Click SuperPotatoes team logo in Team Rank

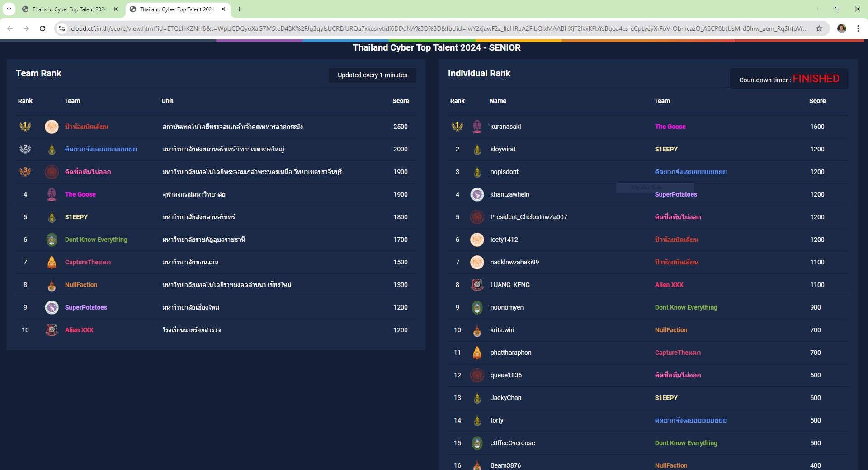tap(52, 307)
